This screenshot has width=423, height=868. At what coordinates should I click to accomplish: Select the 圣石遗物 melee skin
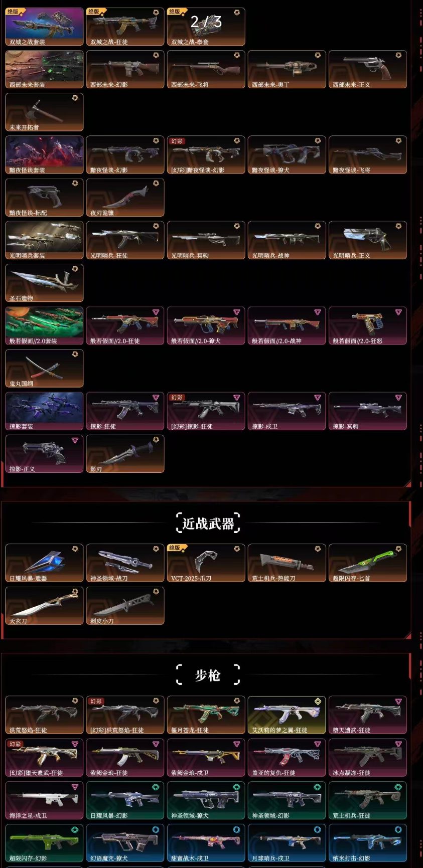44,282
